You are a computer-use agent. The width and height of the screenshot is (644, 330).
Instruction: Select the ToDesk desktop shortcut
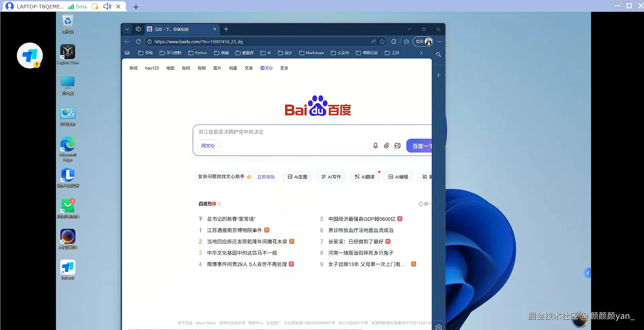click(68, 270)
